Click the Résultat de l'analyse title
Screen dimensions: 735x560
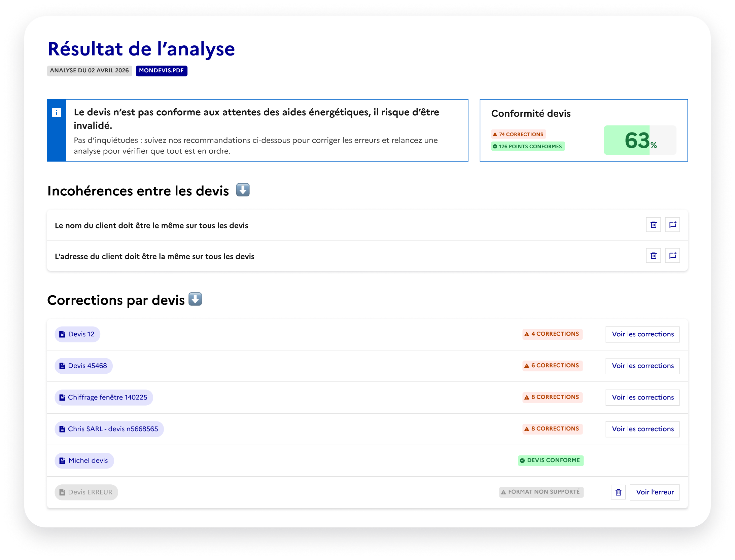tap(141, 49)
